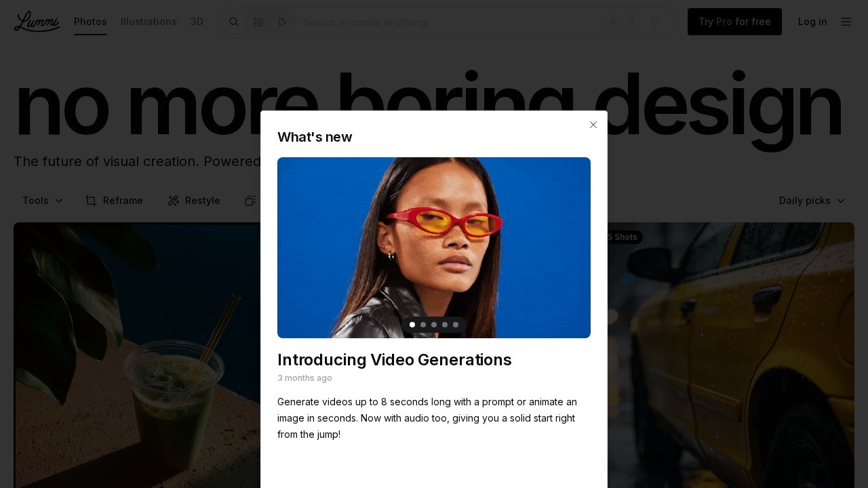
Task: Click the Lummi logo
Action: tap(37, 22)
